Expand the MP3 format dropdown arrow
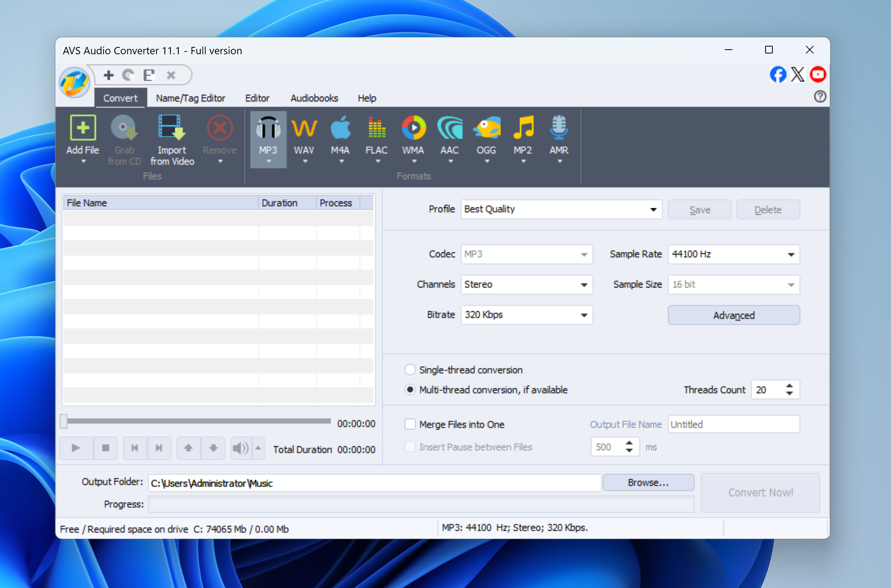 269,162
